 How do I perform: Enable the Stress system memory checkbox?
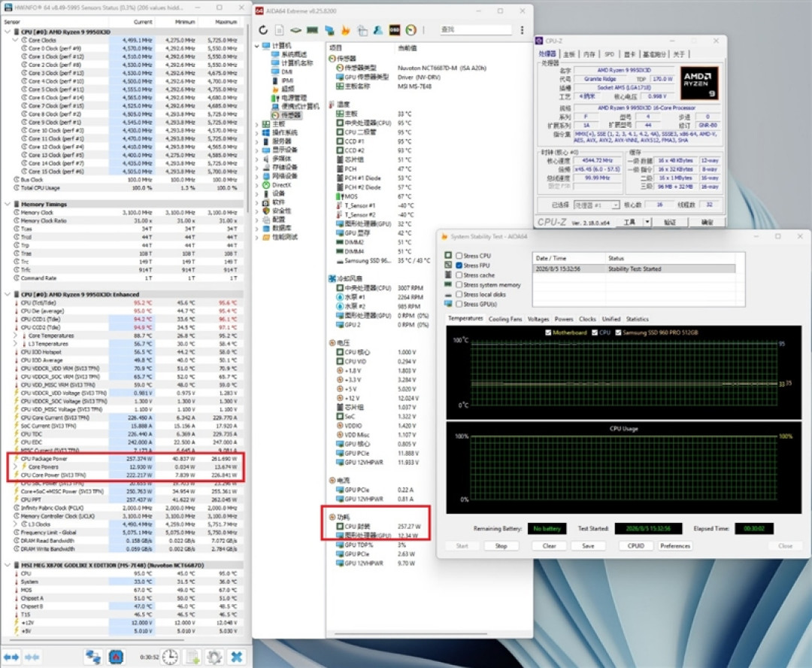(x=459, y=284)
